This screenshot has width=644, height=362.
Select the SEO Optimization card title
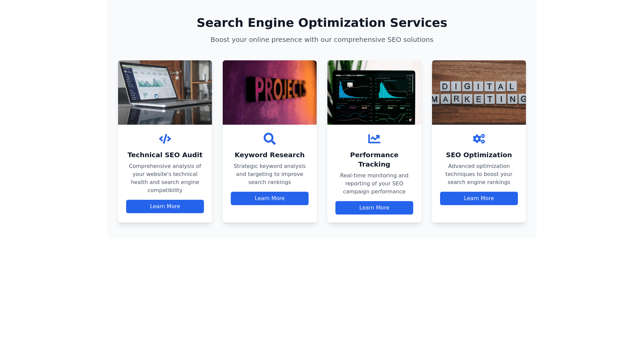[479, 155]
